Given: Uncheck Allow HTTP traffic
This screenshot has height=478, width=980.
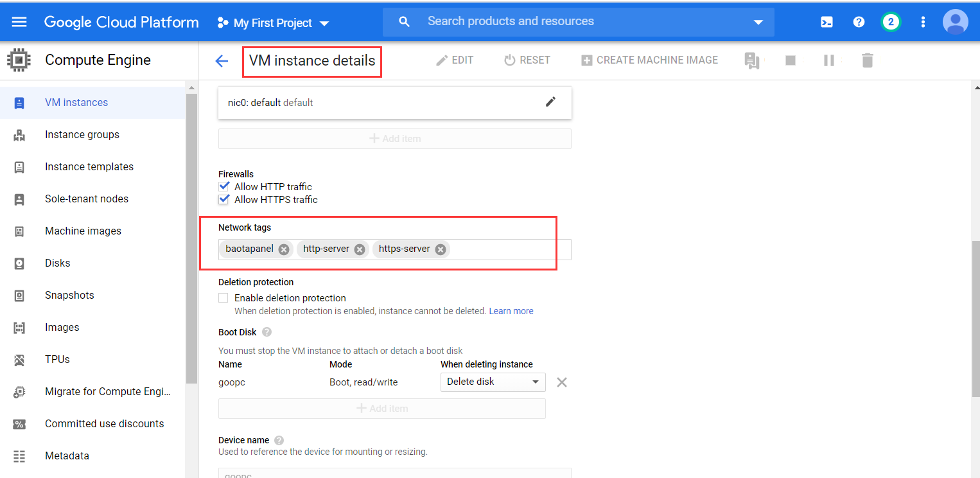Looking at the screenshot, I should [x=224, y=187].
